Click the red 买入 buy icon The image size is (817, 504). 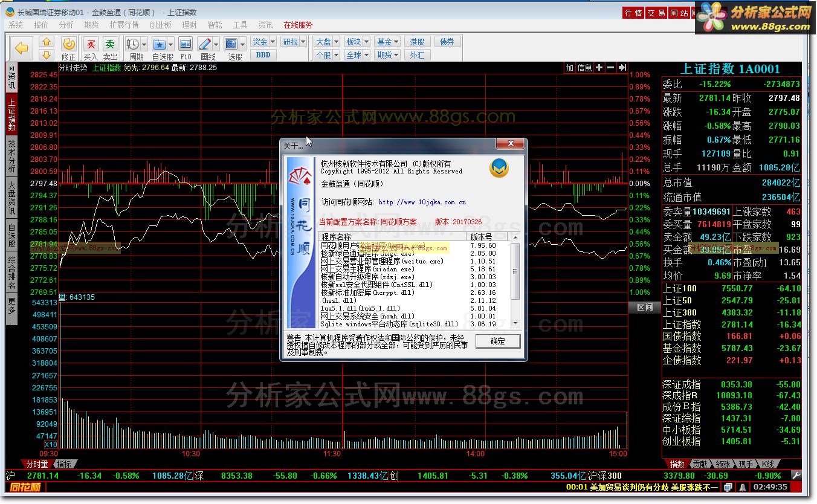[91, 44]
